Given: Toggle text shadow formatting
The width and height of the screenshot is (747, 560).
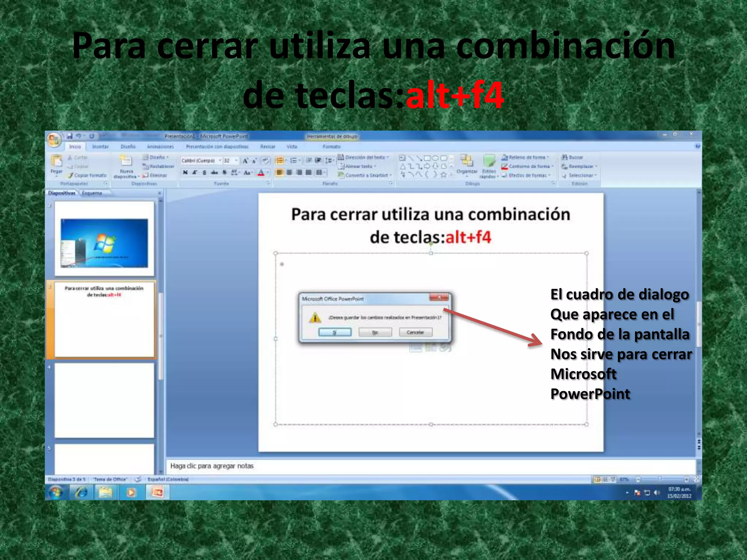Looking at the screenshot, I should [x=224, y=172].
